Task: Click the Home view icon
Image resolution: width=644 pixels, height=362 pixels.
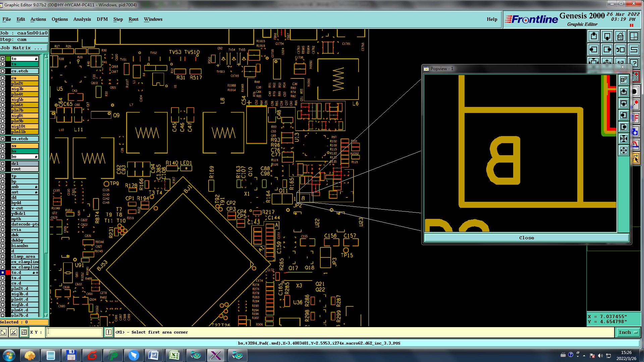Action: coord(621,36)
